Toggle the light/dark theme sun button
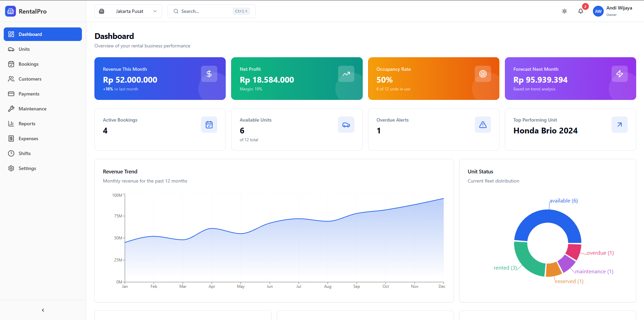 (564, 11)
